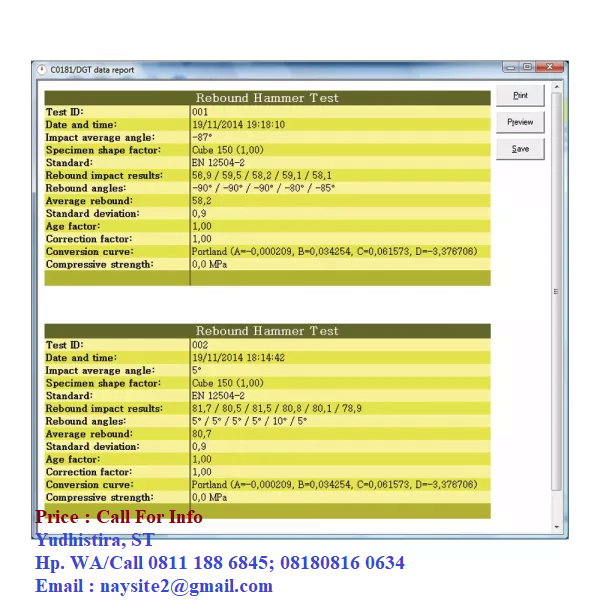This screenshot has height=600, width=600.
Task: Select Test ID value 002
Action: 200,345
